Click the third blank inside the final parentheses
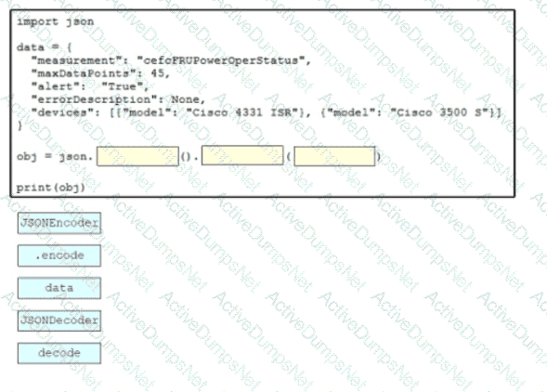Screen dimensions: 547x392 coord(334,156)
